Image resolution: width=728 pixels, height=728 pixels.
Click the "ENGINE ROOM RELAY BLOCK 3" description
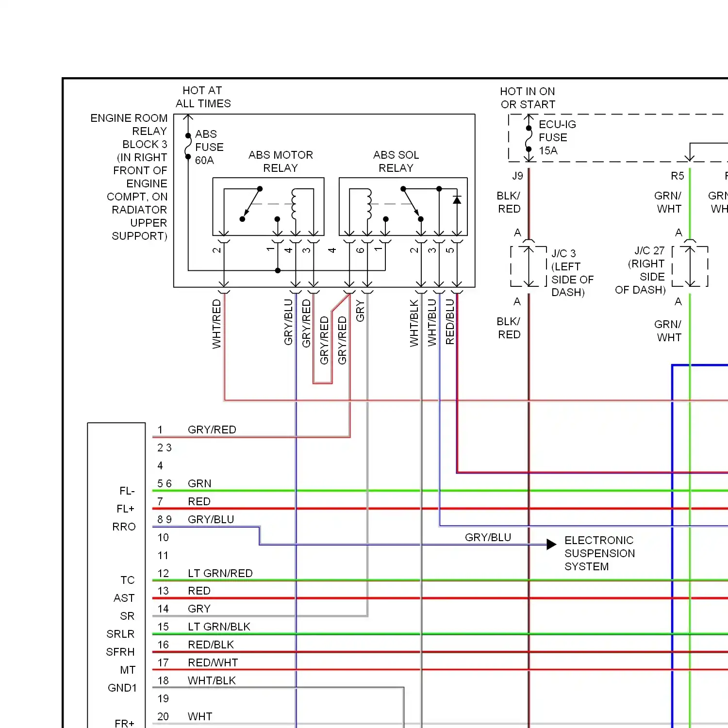(129, 177)
